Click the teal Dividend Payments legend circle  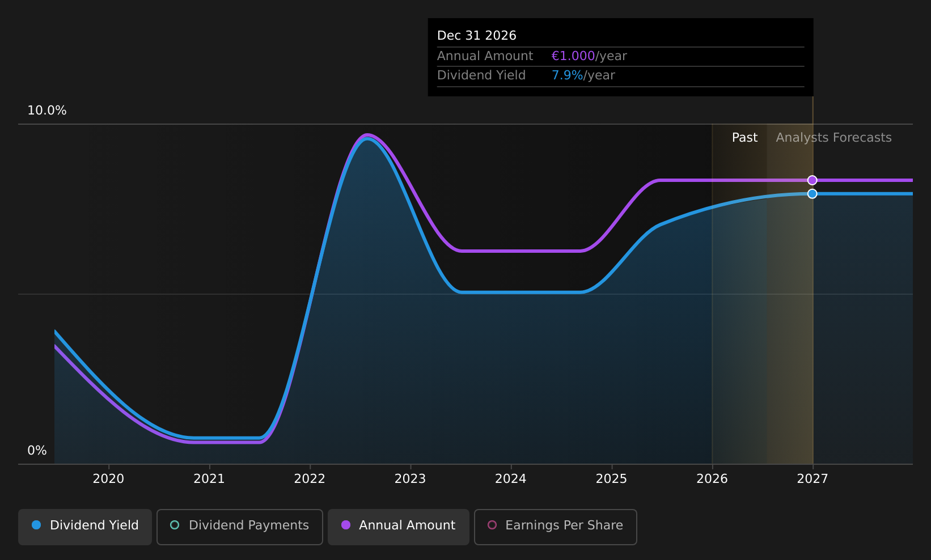coord(175,525)
